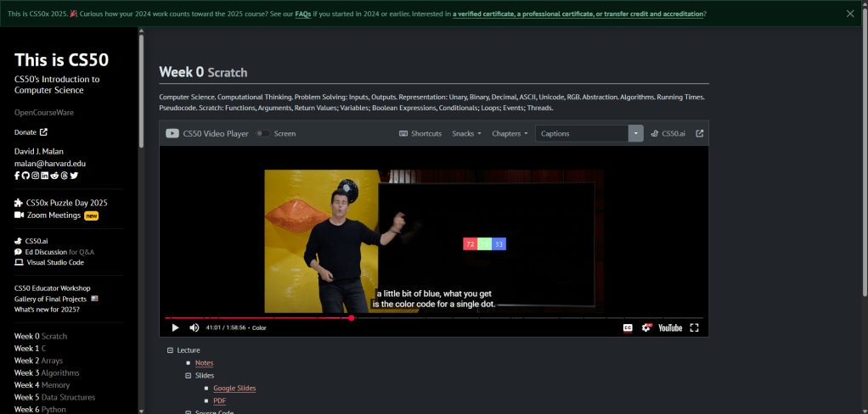The image size is (868, 414).
Task: Open video in new window icon
Action: tap(699, 133)
